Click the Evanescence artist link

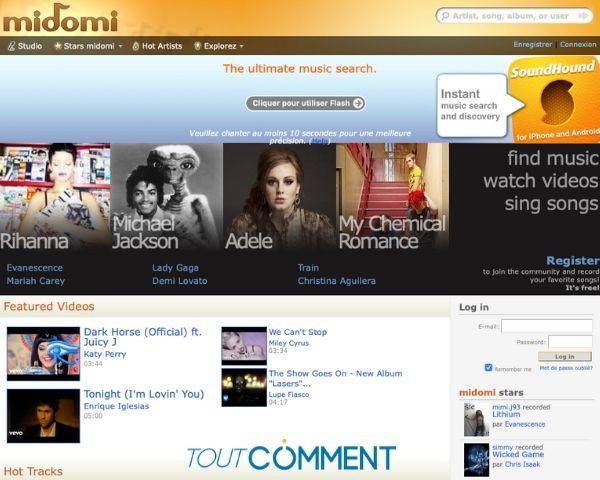click(34, 268)
